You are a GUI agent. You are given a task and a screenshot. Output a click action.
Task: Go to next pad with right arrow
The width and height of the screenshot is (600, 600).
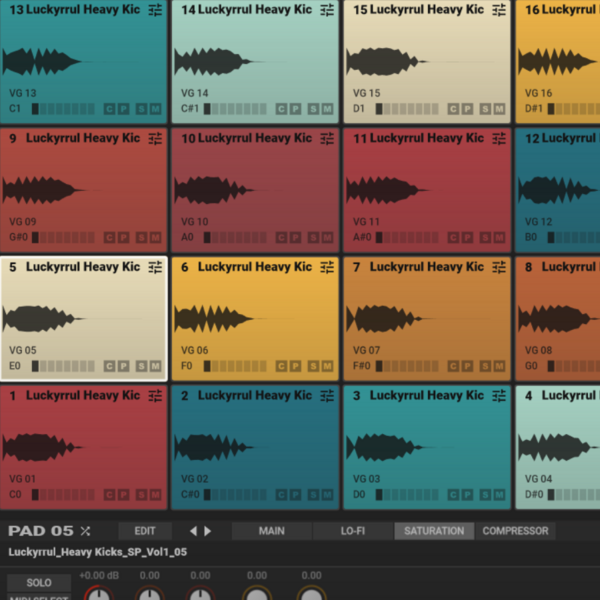pyautogui.click(x=207, y=531)
